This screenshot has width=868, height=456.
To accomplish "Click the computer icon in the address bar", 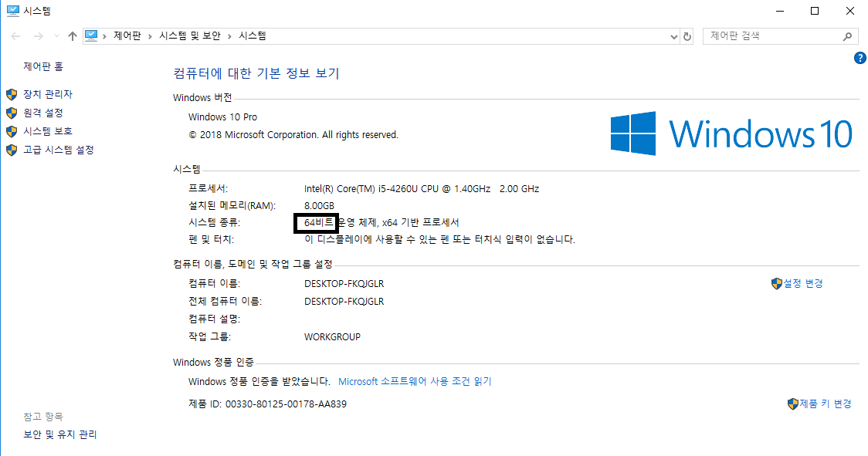I will (x=91, y=36).
